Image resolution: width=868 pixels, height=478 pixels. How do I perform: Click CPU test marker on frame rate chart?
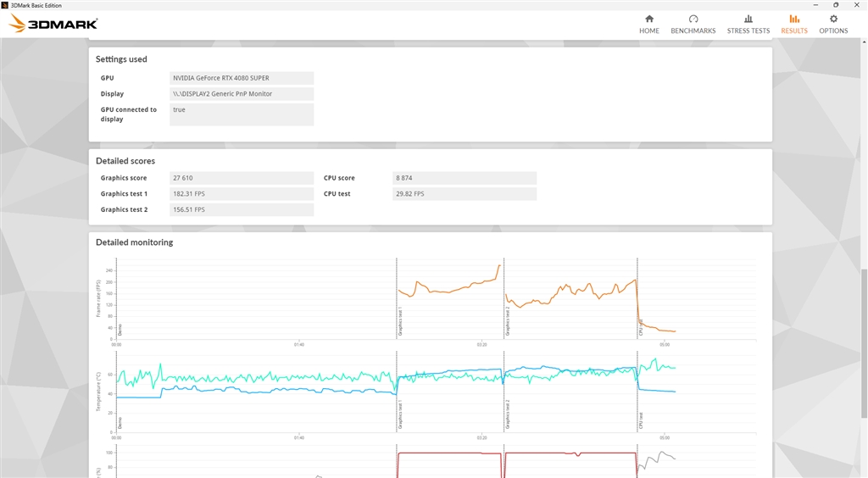pyautogui.click(x=641, y=327)
